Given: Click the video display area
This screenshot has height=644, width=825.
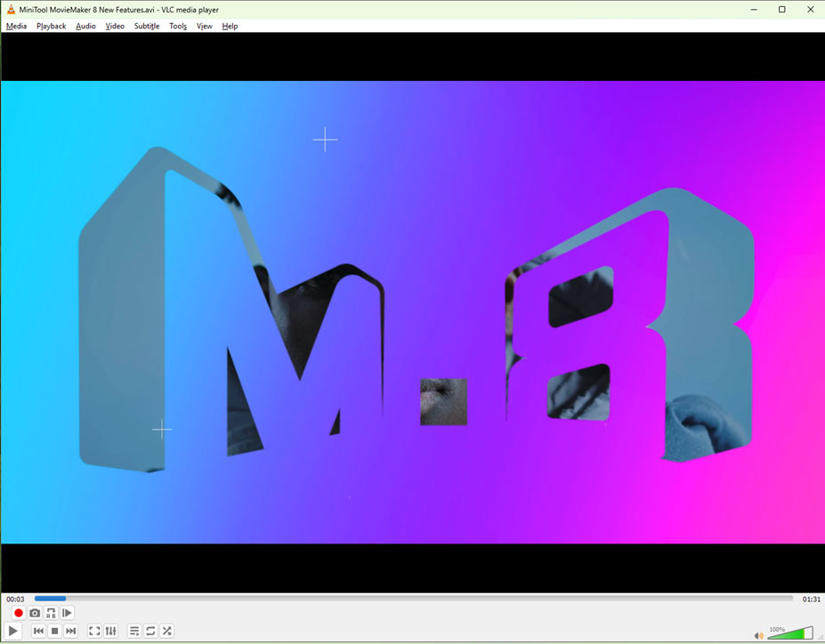Looking at the screenshot, I should (413, 312).
